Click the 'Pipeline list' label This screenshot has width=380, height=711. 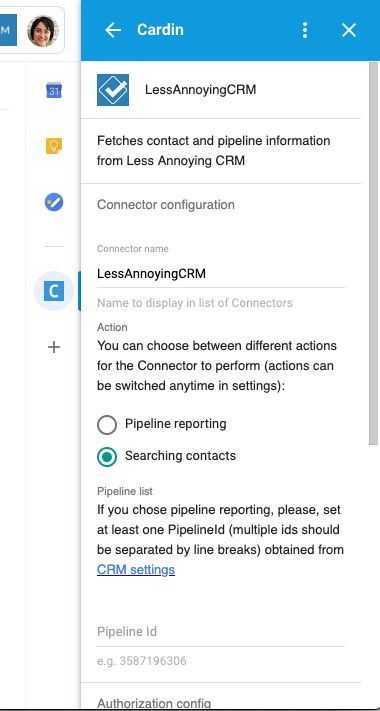click(125, 491)
